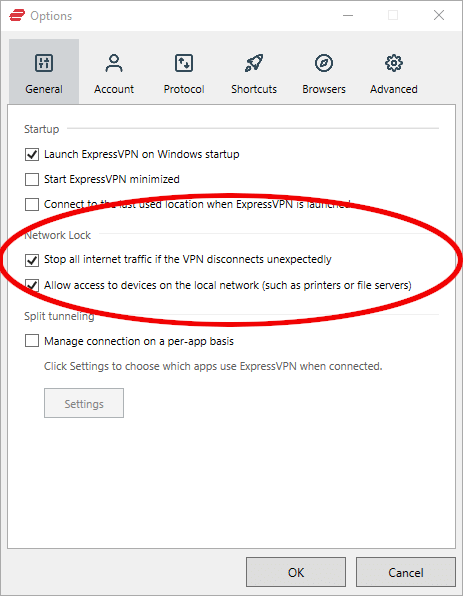Image resolution: width=463 pixels, height=596 pixels.
Task: Select the Advanced gear icon
Action: point(394,63)
